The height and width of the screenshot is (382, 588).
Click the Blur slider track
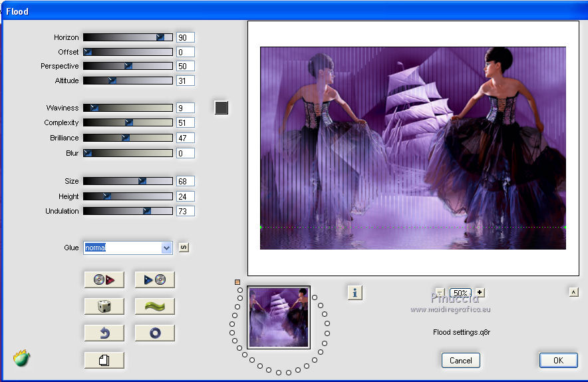tap(128, 153)
